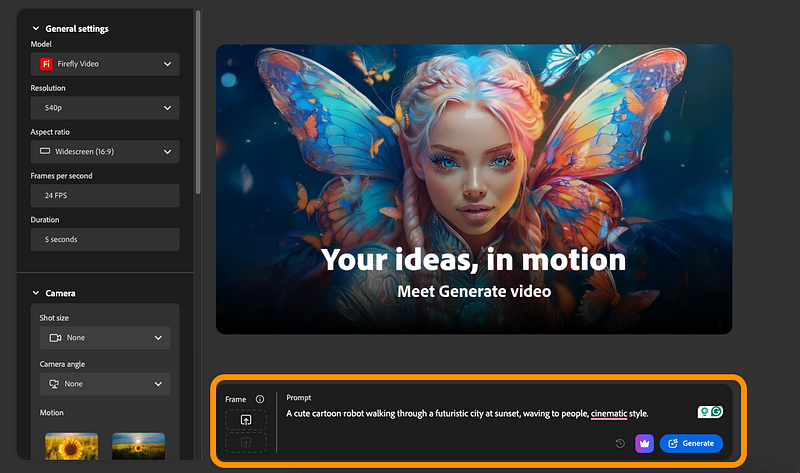Click the first frame upload icon

pyautogui.click(x=246, y=420)
